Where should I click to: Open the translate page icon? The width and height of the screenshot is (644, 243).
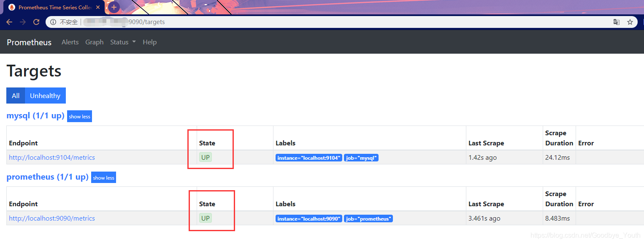pyautogui.click(x=617, y=22)
